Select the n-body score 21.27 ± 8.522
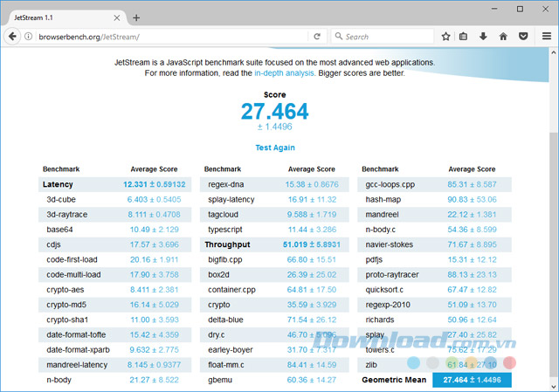The image size is (559, 392). (154, 380)
